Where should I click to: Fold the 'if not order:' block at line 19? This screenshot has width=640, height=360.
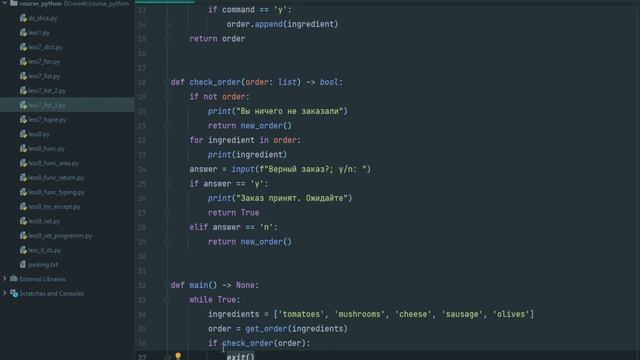167,97
